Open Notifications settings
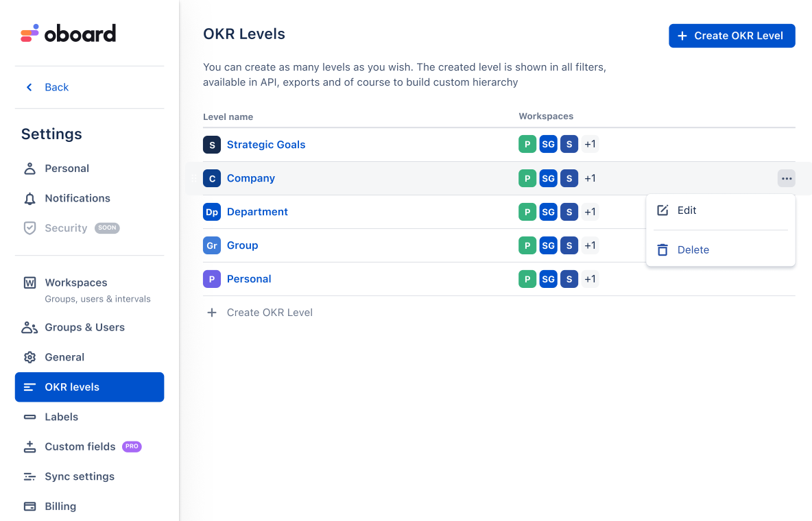The image size is (812, 521). [77, 198]
